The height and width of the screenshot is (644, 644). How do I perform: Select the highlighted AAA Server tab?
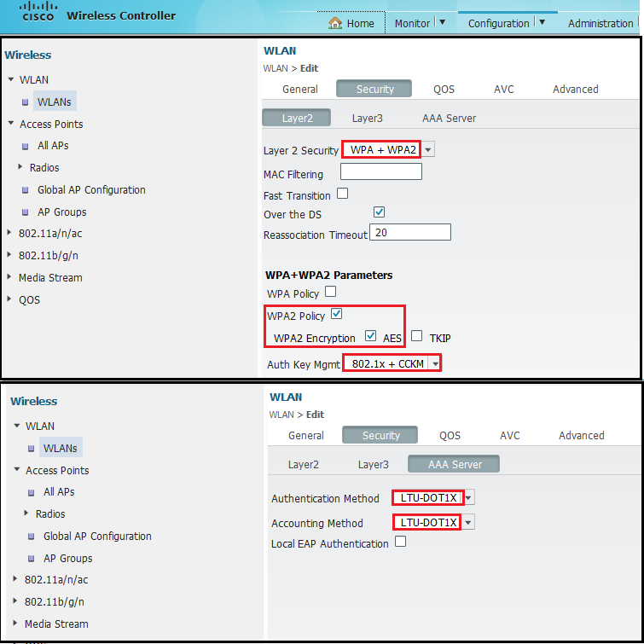pyautogui.click(x=455, y=465)
